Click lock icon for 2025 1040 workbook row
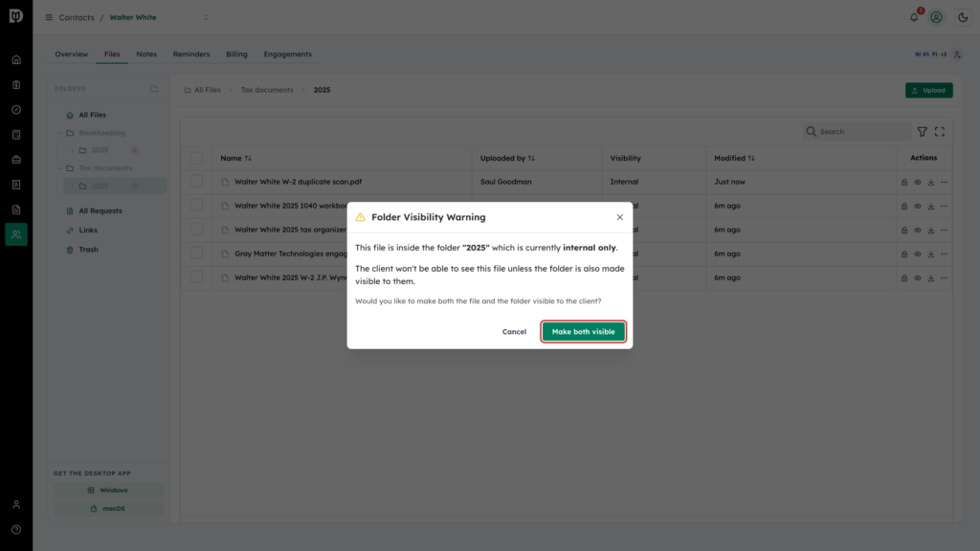This screenshot has width=980, height=551. 904,207
